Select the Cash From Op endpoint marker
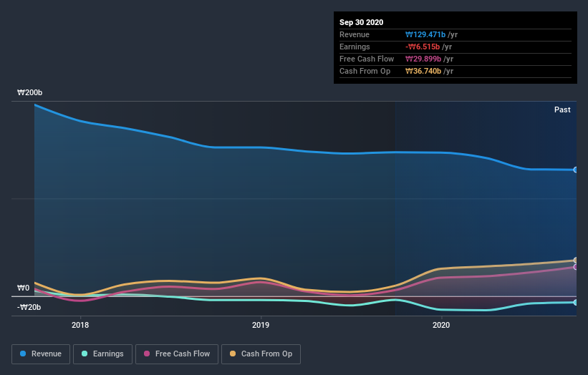Image resolution: width=588 pixels, height=375 pixels. (576, 260)
